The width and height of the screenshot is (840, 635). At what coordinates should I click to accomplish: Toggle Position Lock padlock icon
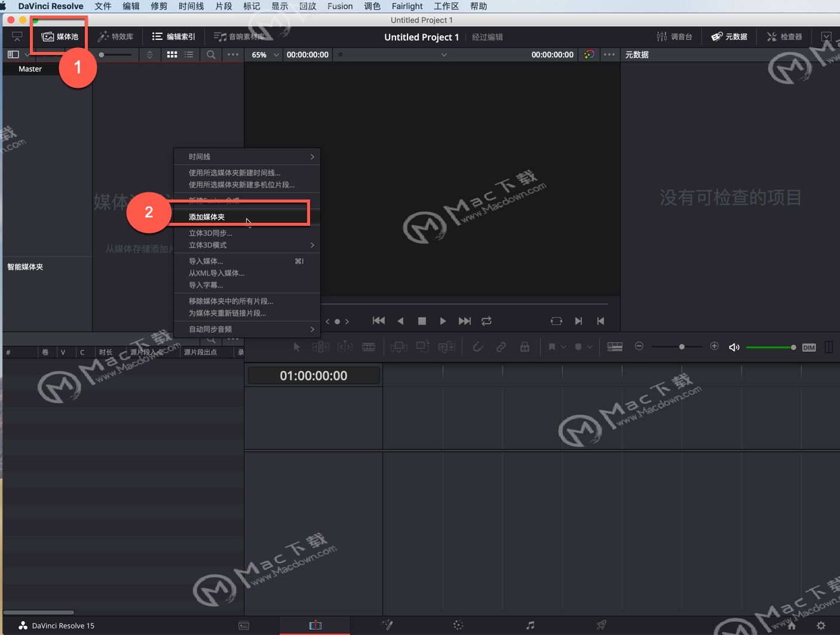[525, 346]
